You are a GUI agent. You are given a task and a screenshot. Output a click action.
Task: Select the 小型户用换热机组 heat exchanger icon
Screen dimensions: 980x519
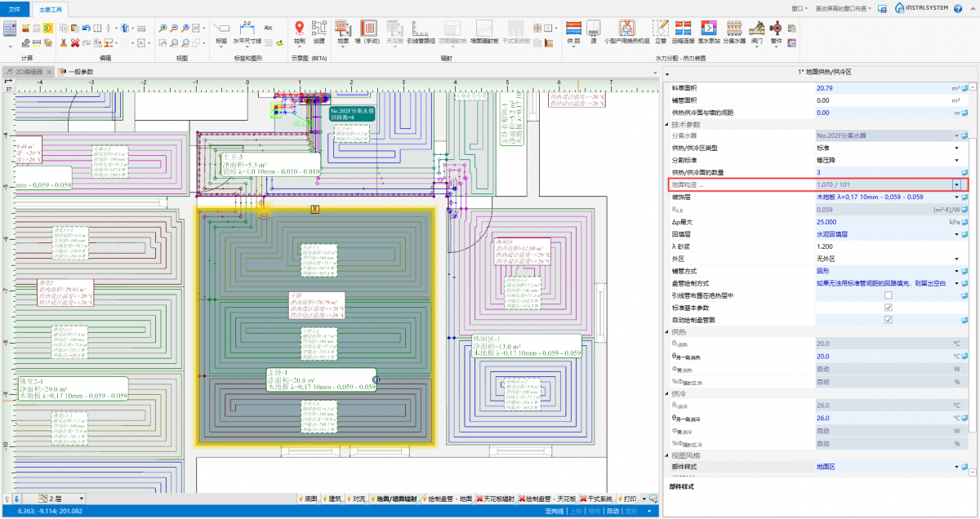[x=626, y=29]
